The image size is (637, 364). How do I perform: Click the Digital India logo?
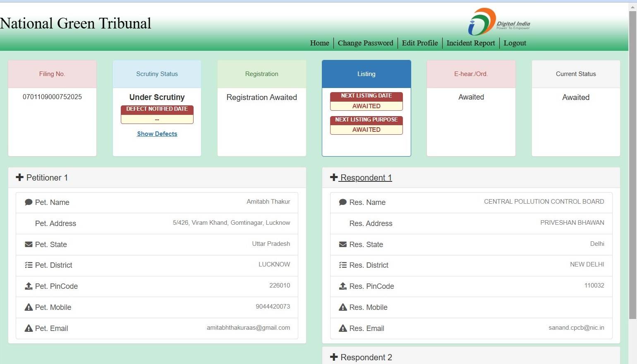coord(499,22)
